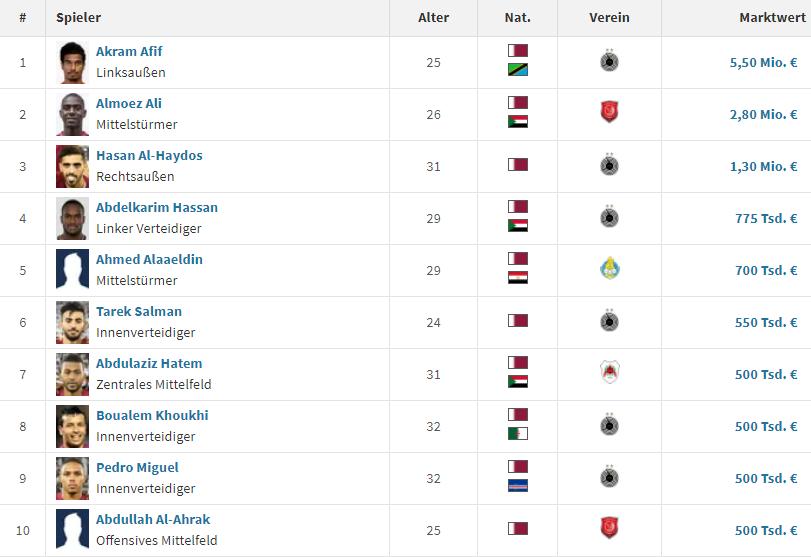Click Al-Duhail crest in Abdullah Al-Ahrak row

pyautogui.click(x=609, y=530)
